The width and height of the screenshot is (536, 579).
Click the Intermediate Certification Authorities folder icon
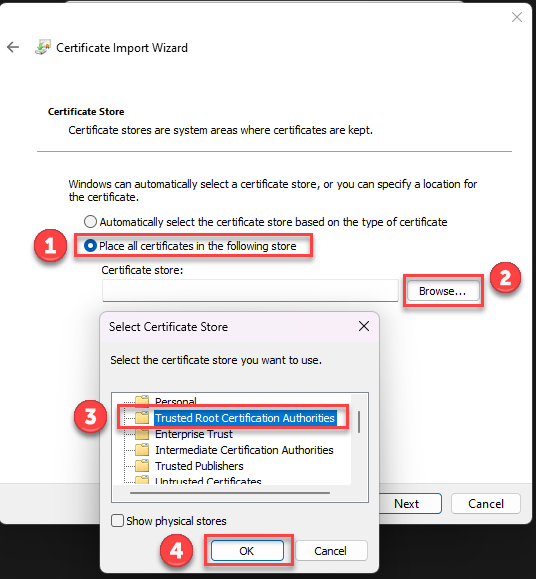142,450
